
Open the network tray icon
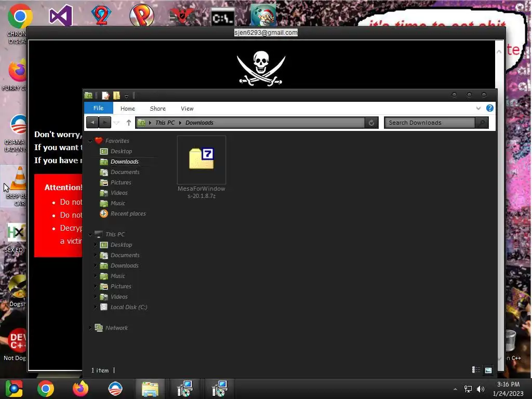468,389
